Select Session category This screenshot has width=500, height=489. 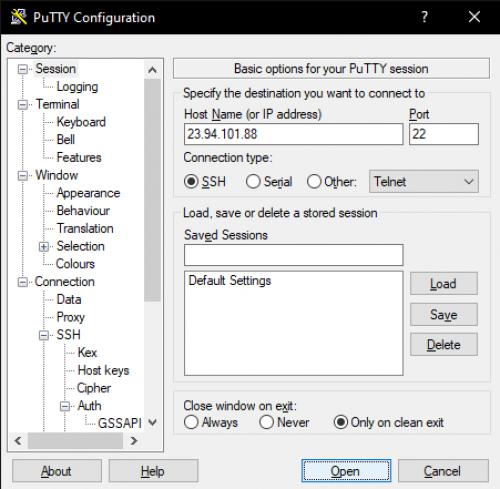(x=56, y=69)
